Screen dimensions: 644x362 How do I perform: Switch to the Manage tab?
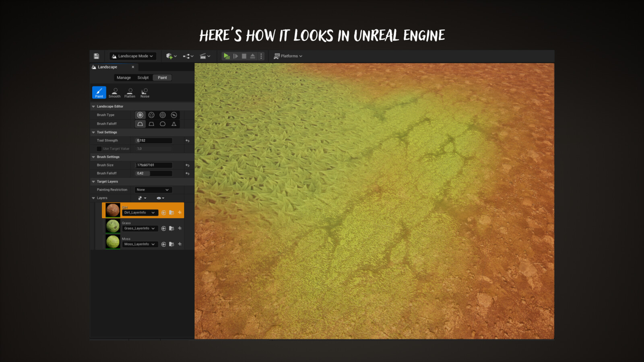(x=124, y=78)
